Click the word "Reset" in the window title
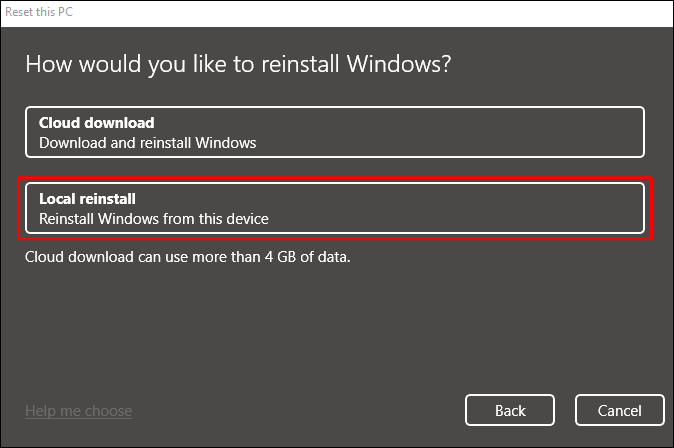The height and width of the screenshot is (448, 674). click(x=22, y=10)
